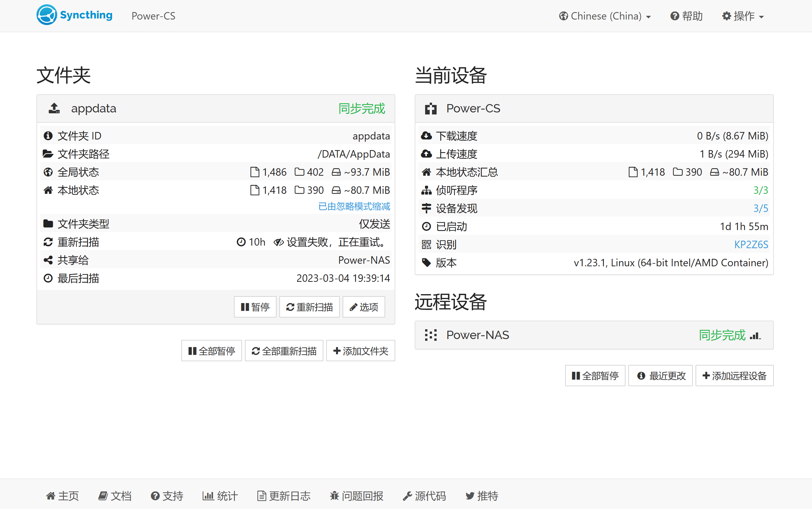Click the download rate cloud icon
Viewport: 812px width, 509px height.
[x=427, y=136]
